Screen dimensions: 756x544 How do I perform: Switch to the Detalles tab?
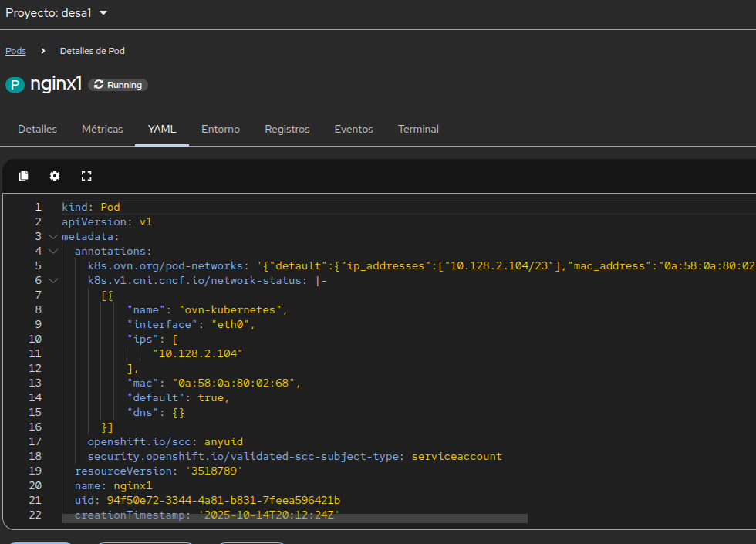37,129
